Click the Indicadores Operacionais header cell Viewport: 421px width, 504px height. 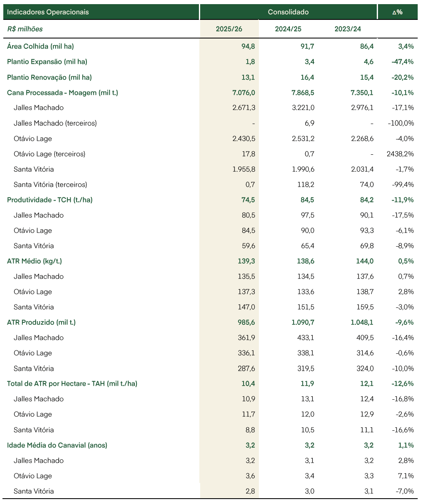pyautogui.click(x=101, y=12)
